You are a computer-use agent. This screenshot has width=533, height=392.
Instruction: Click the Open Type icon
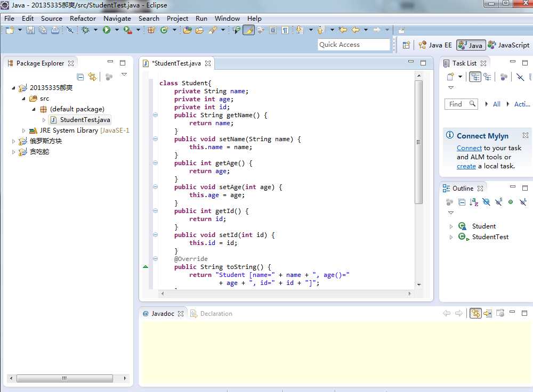click(187, 30)
